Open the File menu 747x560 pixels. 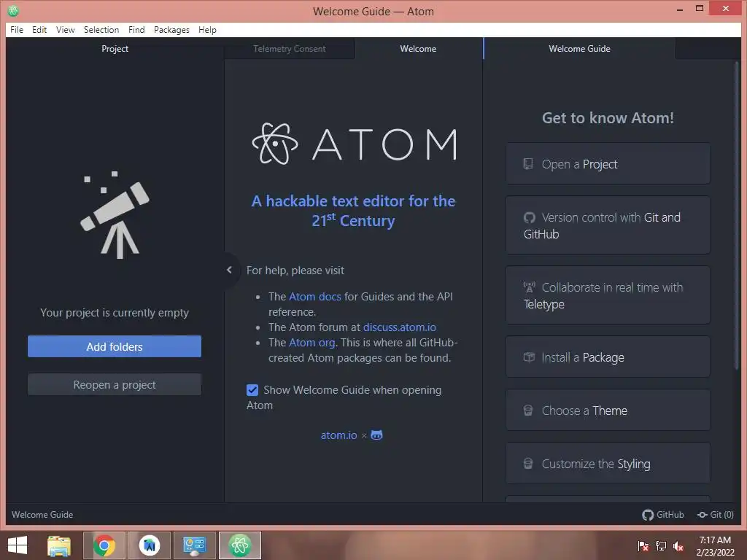click(x=17, y=29)
